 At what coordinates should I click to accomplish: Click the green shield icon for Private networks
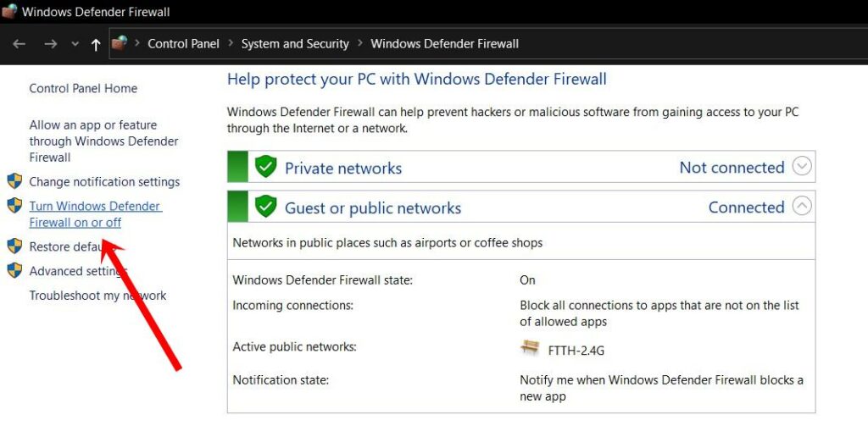coord(266,167)
